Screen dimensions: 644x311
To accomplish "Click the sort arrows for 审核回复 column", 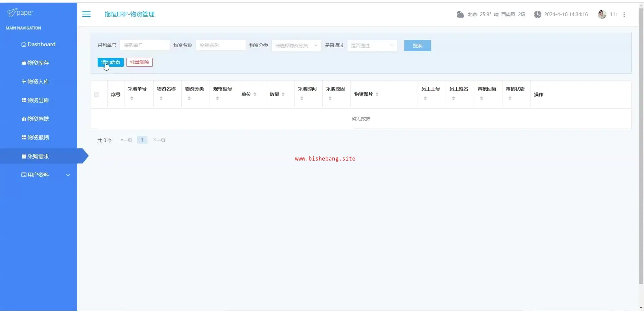I will [482, 99].
